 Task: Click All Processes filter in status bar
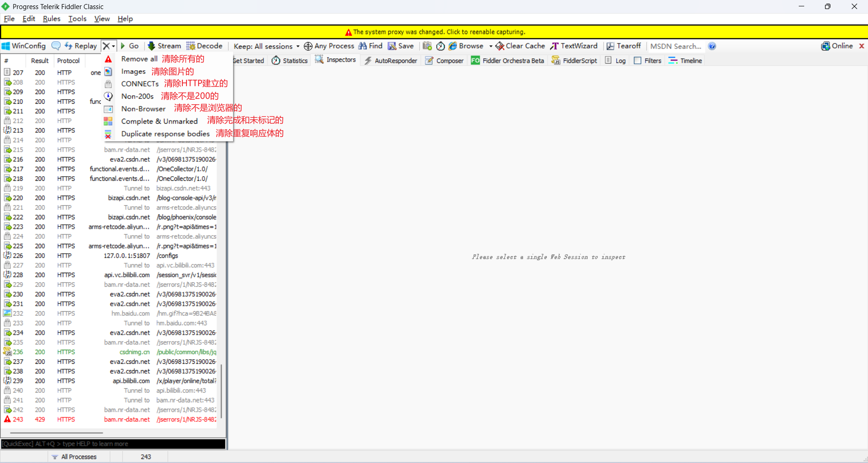[75, 457]
